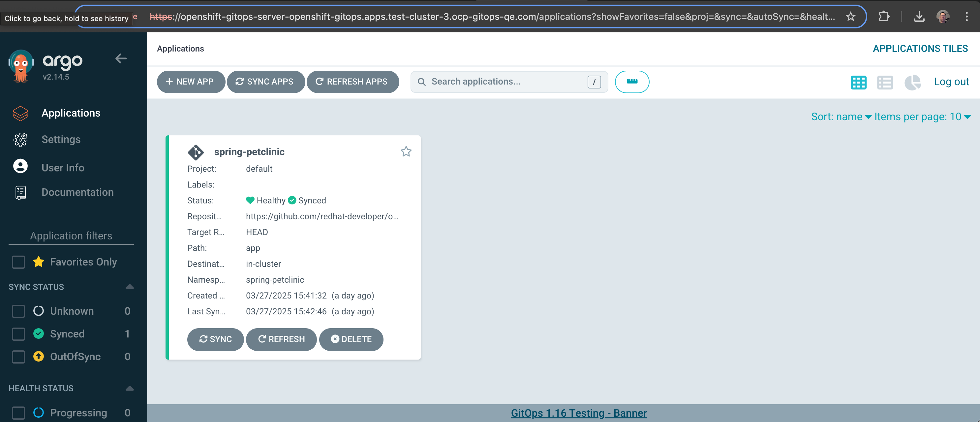Switch to the list view icon
This screenshot has height=422, width=980.
(885, 82)
